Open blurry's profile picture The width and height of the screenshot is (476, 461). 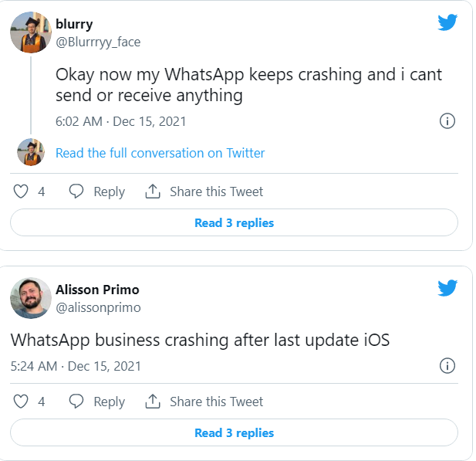31,32
